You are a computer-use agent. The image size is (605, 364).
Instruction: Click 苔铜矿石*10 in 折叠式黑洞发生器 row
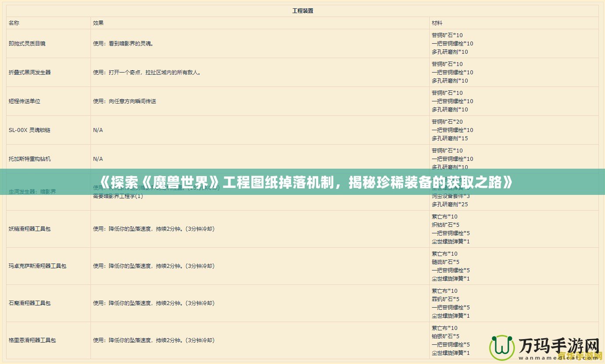click(x=447, y=64)
